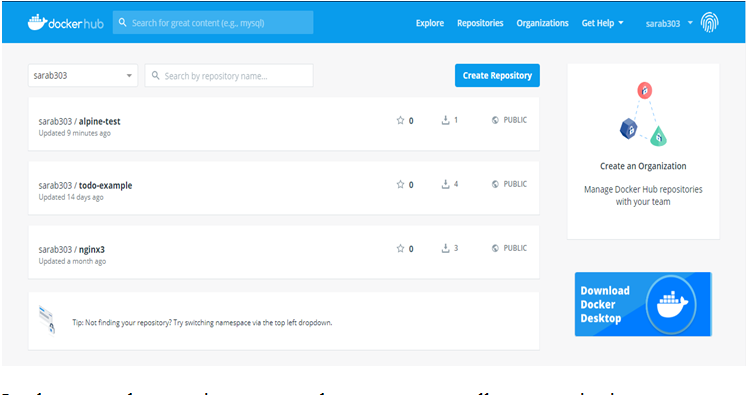Screen dimensions: 746x395
Task: Click the PUBLIC label on alpine-test row
Action: 515,120
